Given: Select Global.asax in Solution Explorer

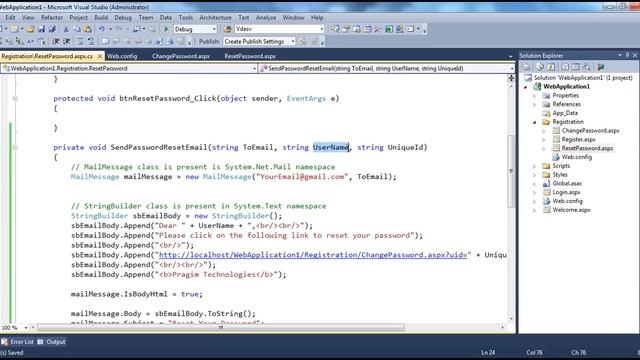Looking at the screenshot, I should pyautogui.click(x=567, y=184).
